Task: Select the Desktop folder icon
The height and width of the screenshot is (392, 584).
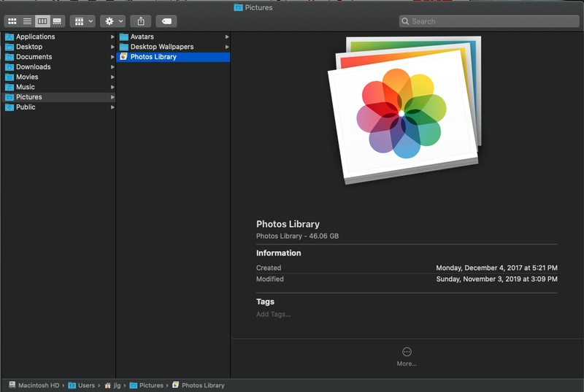Action: (x=9, y=47)
